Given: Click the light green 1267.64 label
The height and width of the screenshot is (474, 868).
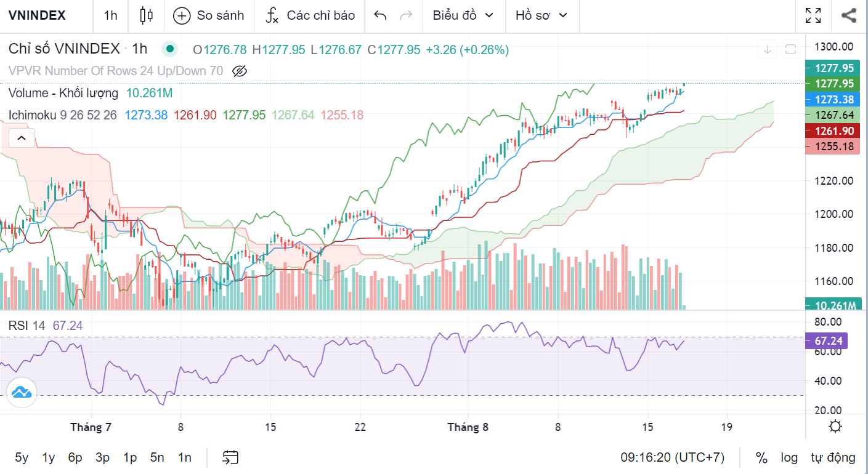Looking at the screenshot, I should point(832,114).
